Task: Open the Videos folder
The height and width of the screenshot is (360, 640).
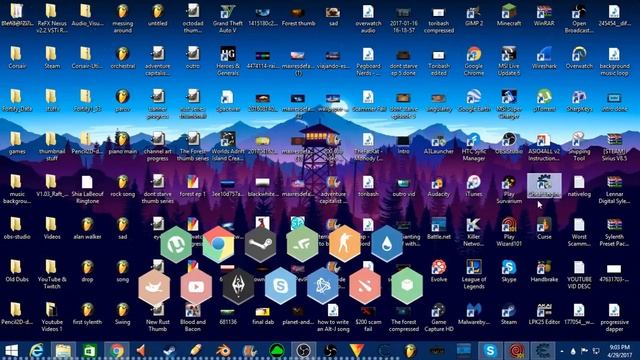Action: (x=51, y=229)
